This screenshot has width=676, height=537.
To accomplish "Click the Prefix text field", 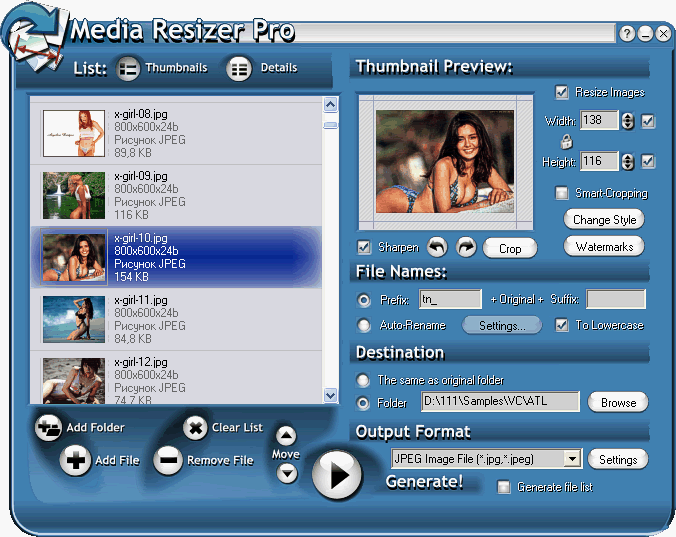I will click(450, 299).
